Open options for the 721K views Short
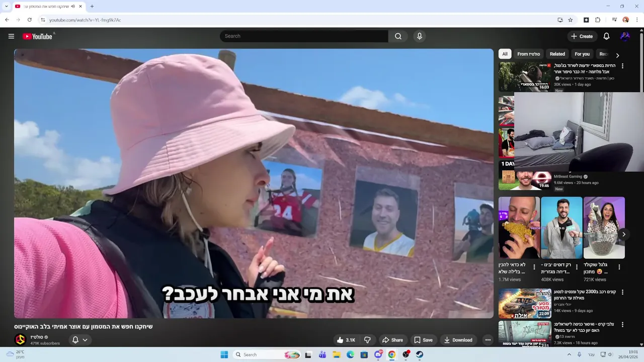644x362 pixels. (619, 267)
